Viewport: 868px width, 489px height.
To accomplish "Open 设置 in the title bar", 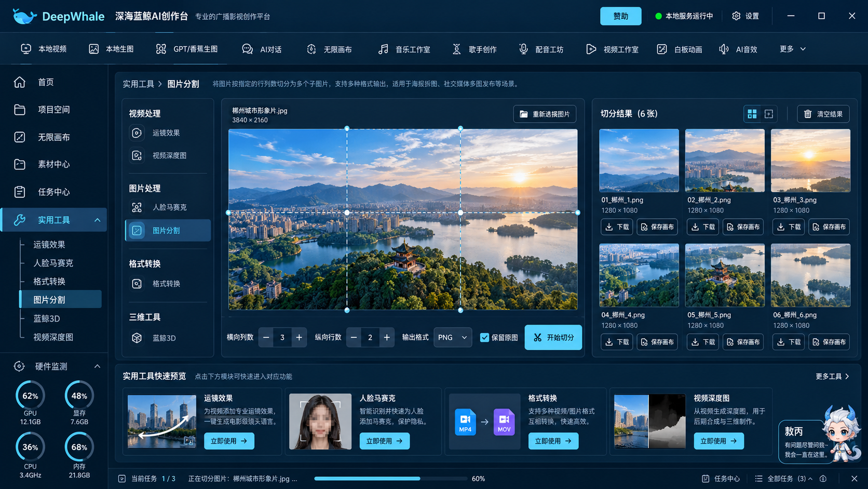I will click(x=745, y=16).
